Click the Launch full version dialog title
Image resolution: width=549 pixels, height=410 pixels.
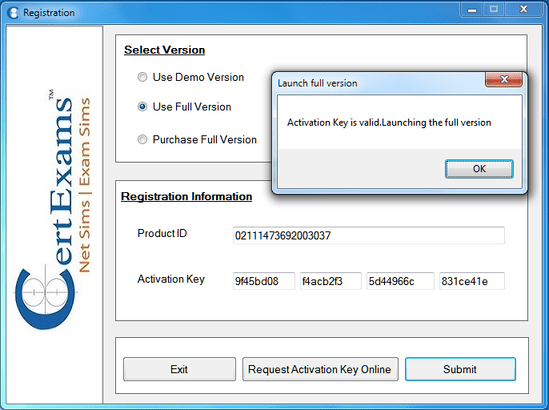point(317,83)
